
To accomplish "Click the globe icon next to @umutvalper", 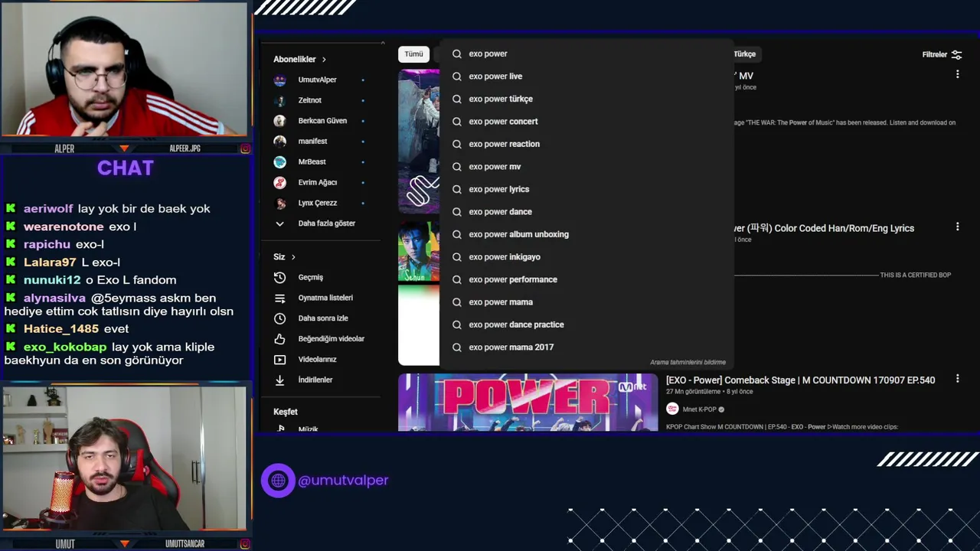I will [278, 481].
